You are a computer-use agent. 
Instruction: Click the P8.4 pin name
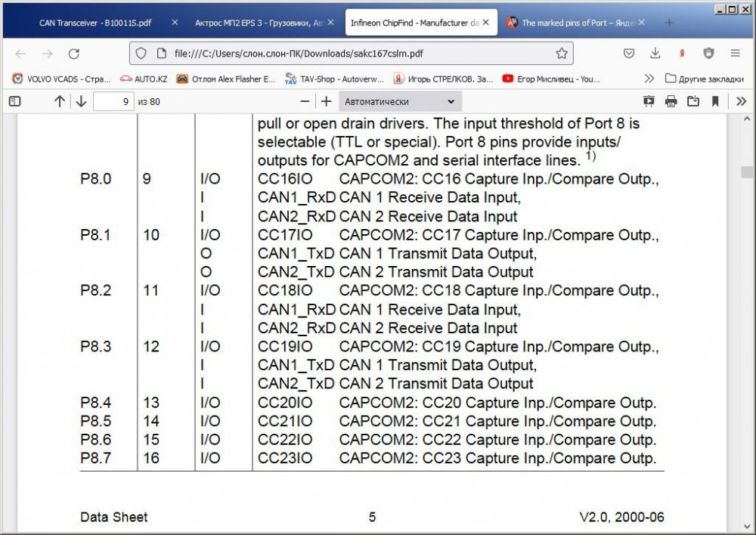click(x=95, y=403)
